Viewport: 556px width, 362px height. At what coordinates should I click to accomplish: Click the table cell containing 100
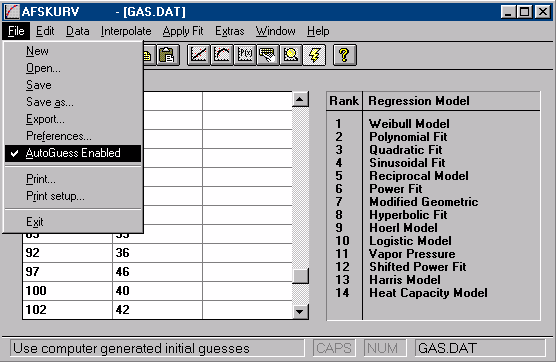tap(67, 291)
